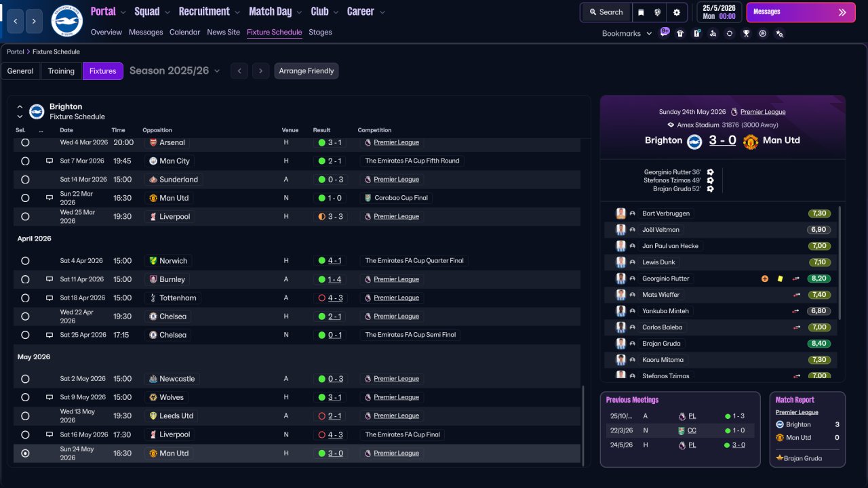The height and width of the screenshot is (488, 868).
Task: Click the substitution arrows icon on Mats Wieffer's row
Action: point(796,295)
